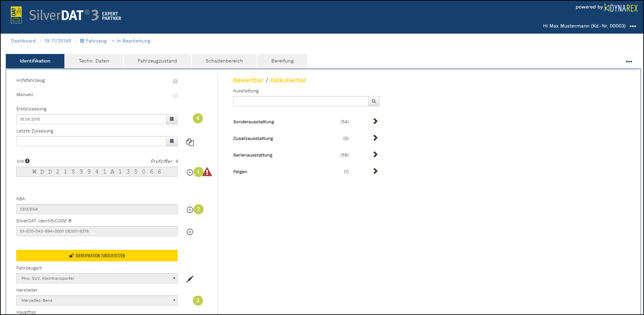
Task: Open the Schadenbereich tab
Action: click(224, 61)
